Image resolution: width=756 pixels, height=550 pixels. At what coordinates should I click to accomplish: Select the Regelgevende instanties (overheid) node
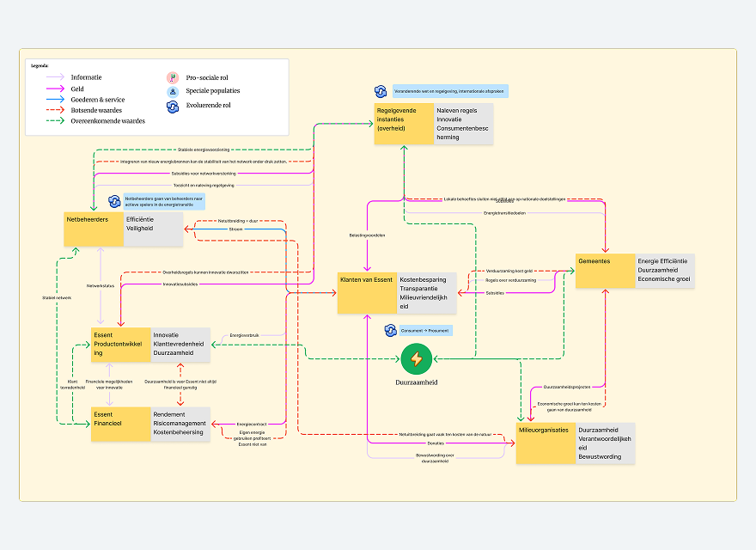point(404,124)
